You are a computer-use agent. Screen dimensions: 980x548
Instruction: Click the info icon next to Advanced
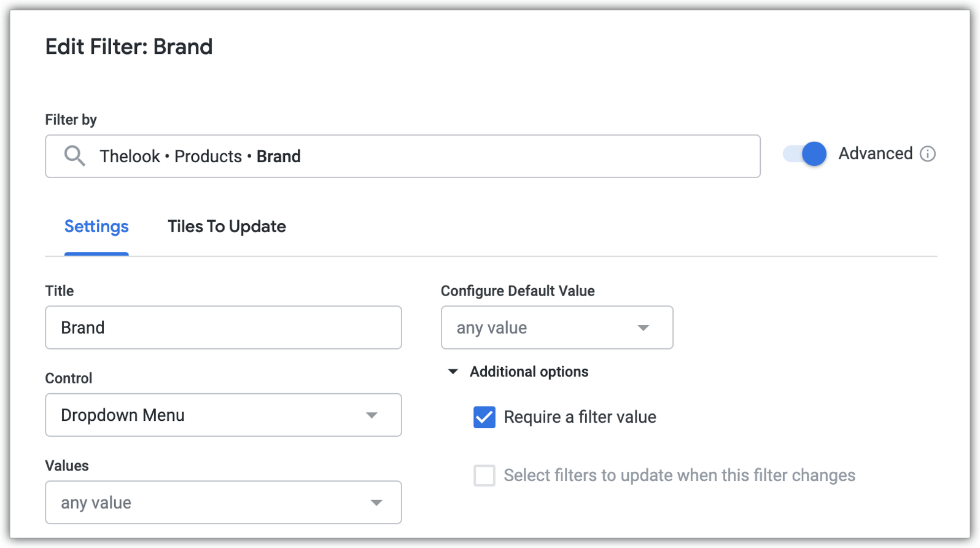[x=927, y=154]
